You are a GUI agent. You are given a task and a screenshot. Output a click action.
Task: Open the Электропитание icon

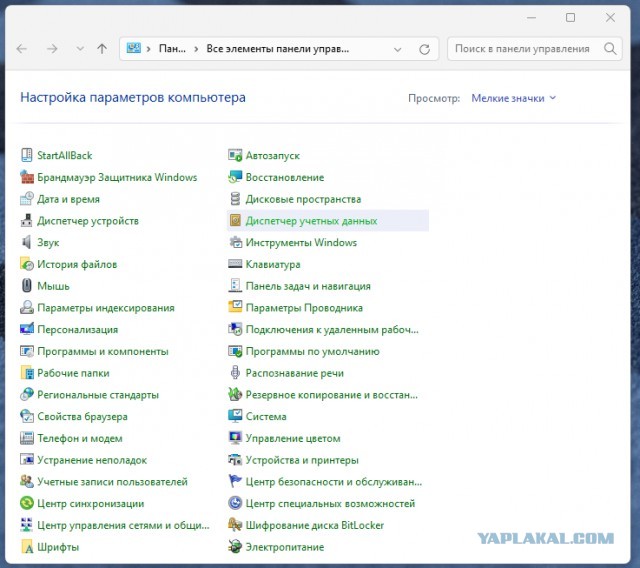(235, 546)
